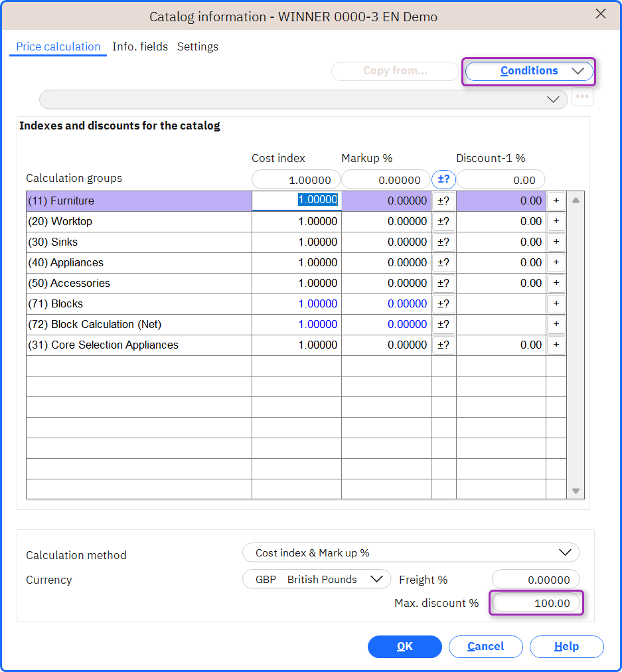
Task: Open the Conditions dropdown
Action: 529,71
